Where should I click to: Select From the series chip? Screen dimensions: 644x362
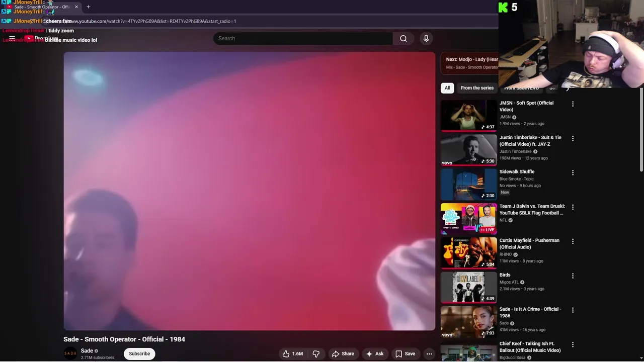pyautogui.click(x=477, y=88)
